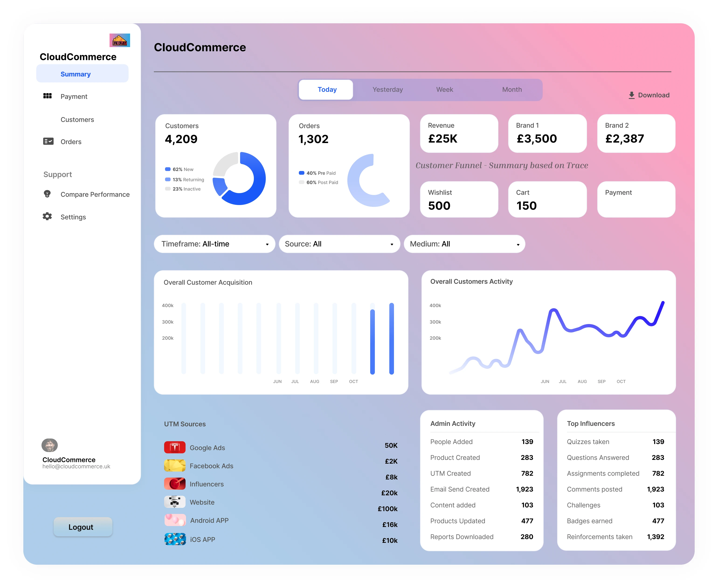Click the Brand 2 £2,387 card
This screenshot has width=718, height=588.
click(x=636, y=133)
